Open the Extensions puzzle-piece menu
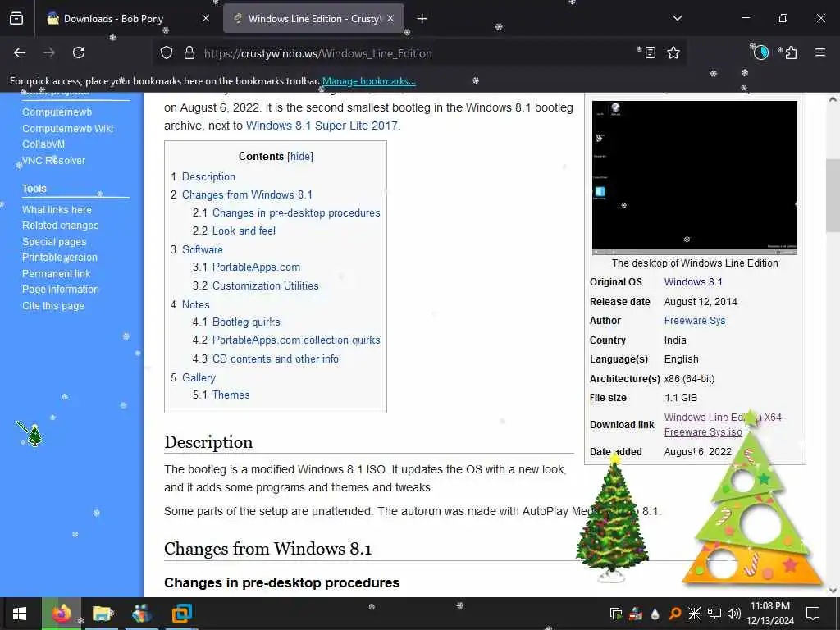Viewport: 840px width, 630px height. click(x=792, y=52)
